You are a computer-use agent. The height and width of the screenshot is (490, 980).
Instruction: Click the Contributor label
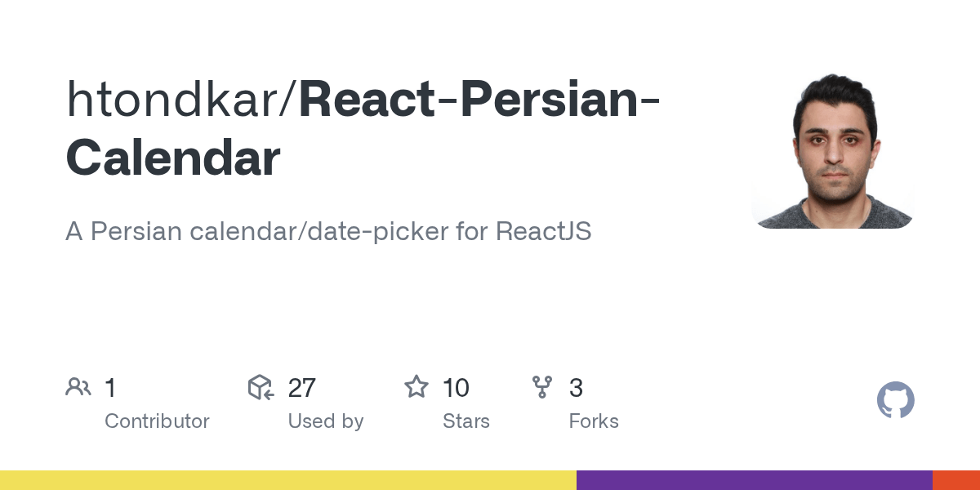coord(157,421)
